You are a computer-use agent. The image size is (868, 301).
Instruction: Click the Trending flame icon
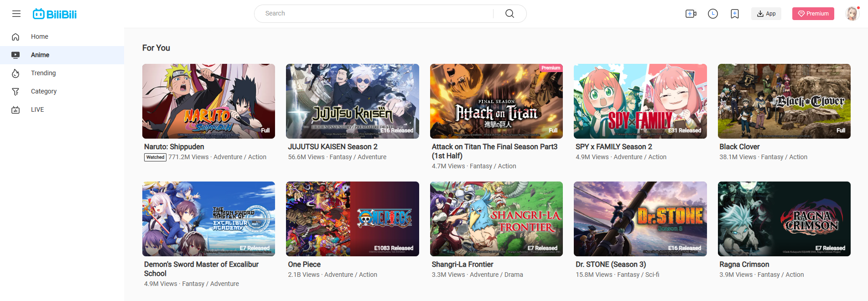pos(16,73)
